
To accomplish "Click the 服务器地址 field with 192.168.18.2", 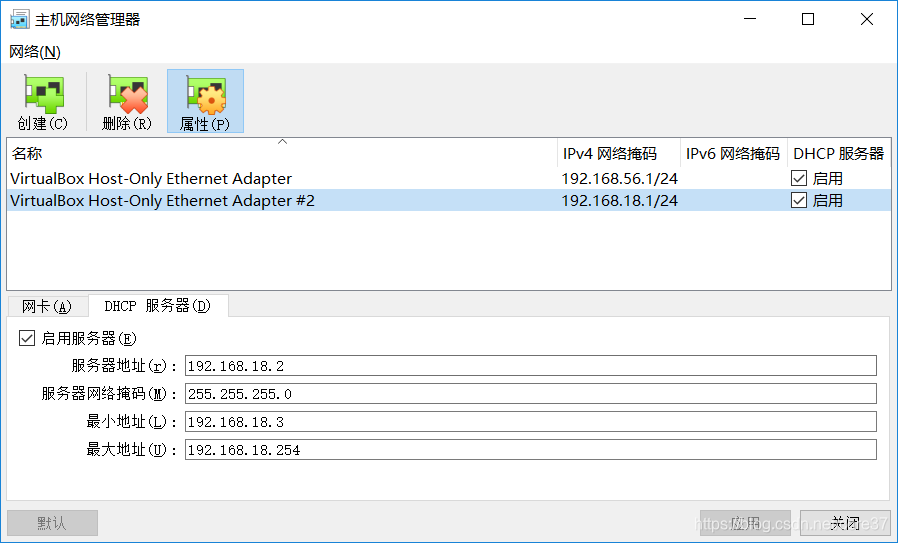I will click(x=530, y=366).
